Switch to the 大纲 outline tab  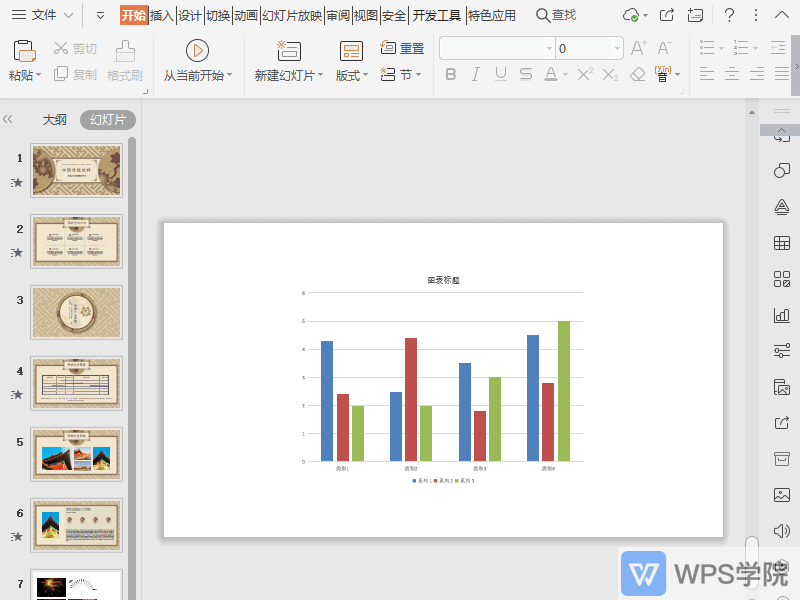pos(54,119)
